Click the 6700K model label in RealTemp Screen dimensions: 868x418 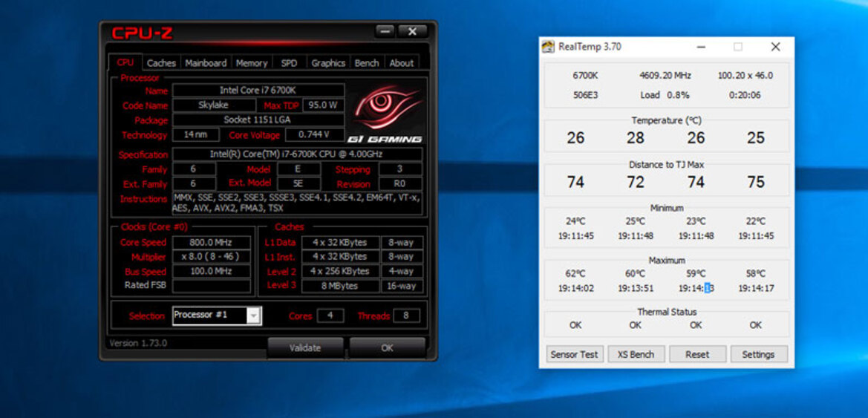pos(585,76)
